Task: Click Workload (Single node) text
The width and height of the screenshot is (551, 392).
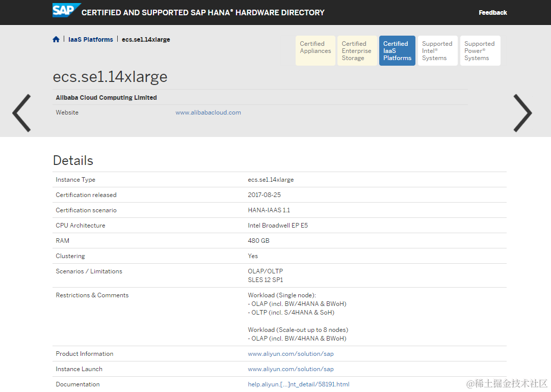Action: (x=282, y=295)
